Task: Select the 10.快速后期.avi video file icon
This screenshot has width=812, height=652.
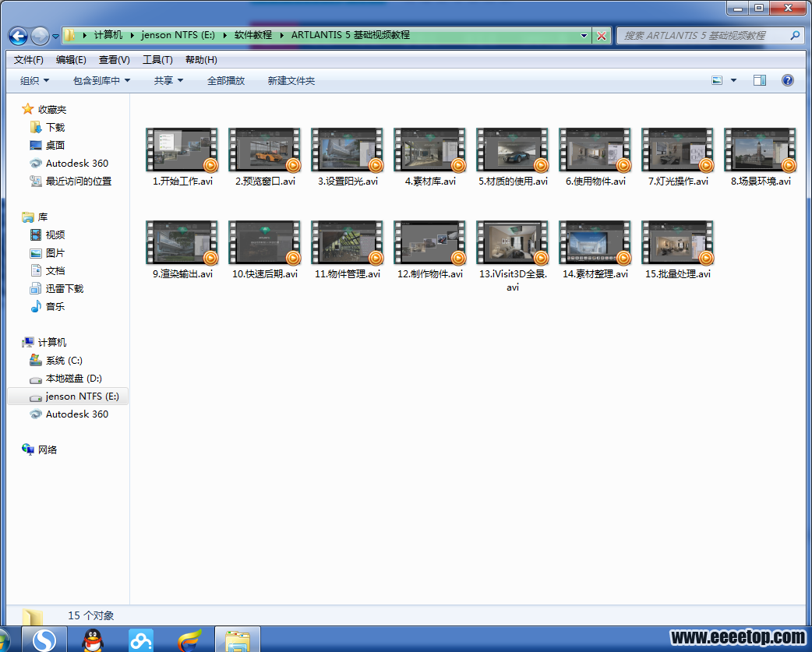Action: click(265, 242)
